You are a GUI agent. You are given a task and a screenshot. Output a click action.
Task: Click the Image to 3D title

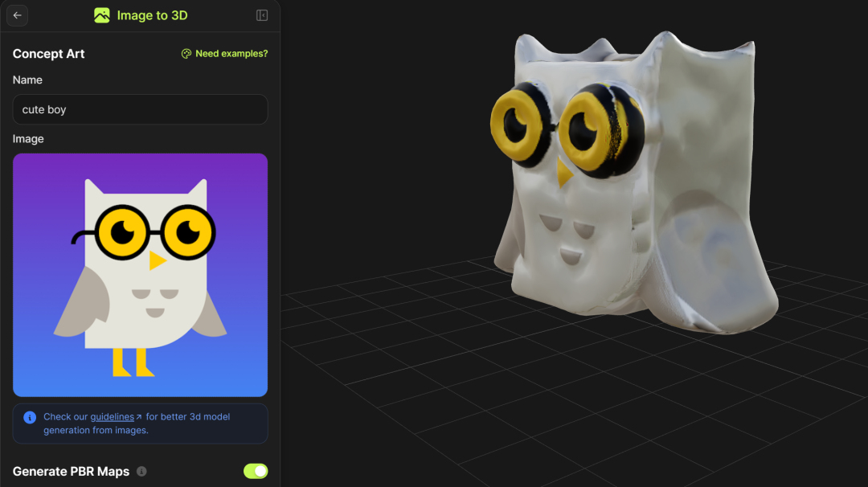pos(152,15)
